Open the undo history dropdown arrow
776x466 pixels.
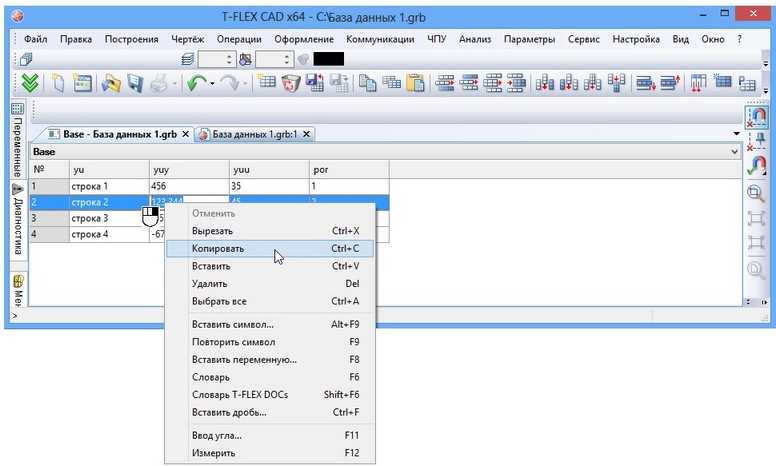pyautogui.click(x=212, y=85)
